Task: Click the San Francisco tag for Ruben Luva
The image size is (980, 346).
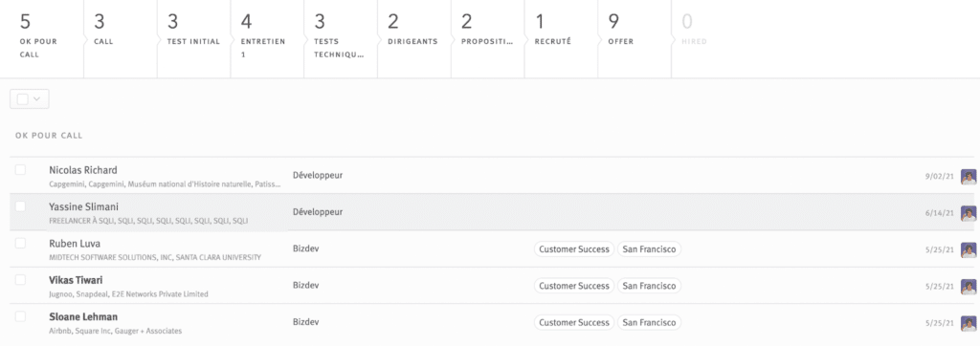Action: coord(650,249)
